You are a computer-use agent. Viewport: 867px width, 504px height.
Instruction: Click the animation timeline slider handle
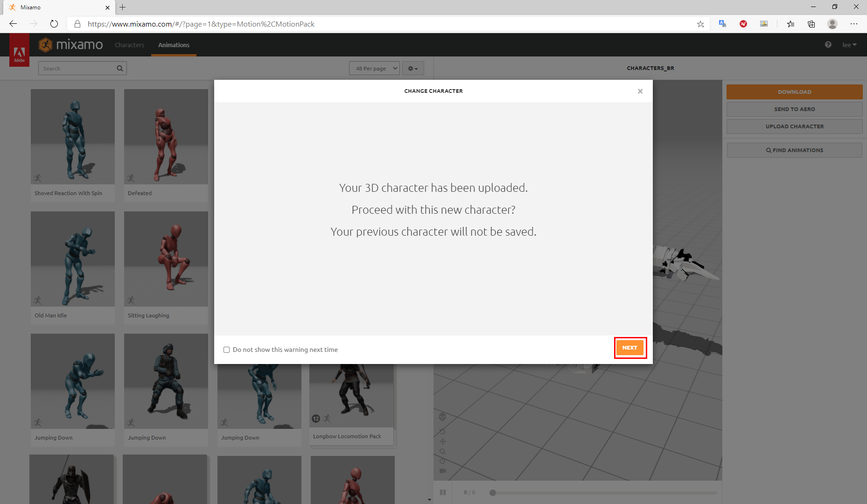coord(493,493)
